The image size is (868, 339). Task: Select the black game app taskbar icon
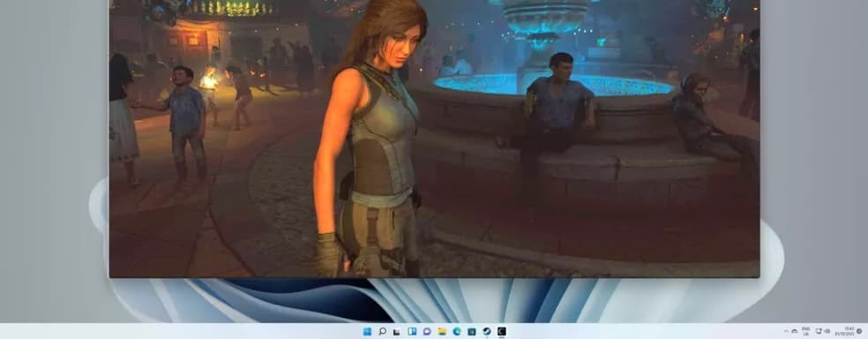502,331
